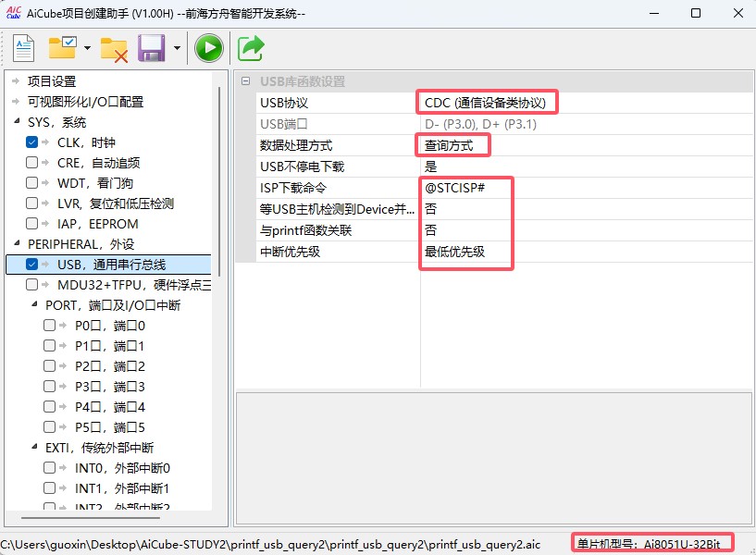Open the 中断优先级 value 最低优先级
This screenshot has width=756, height=555.
point(454,252)
